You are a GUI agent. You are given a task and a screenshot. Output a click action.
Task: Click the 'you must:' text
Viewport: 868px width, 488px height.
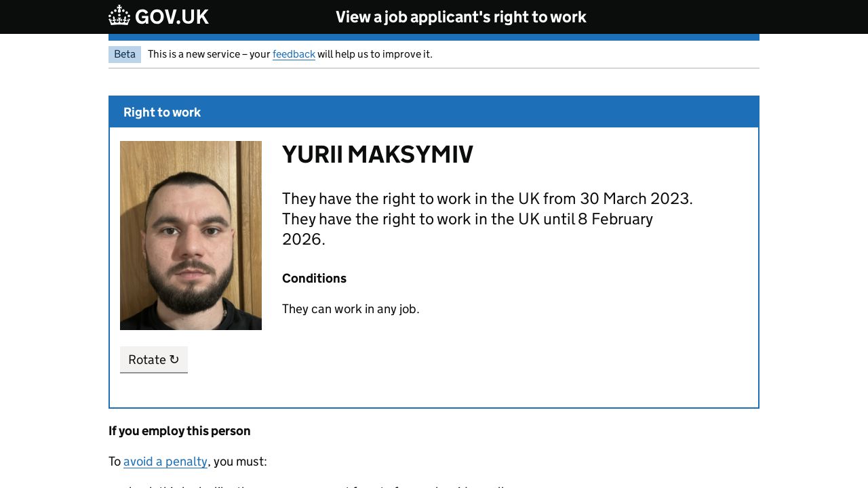click(240, 462)
